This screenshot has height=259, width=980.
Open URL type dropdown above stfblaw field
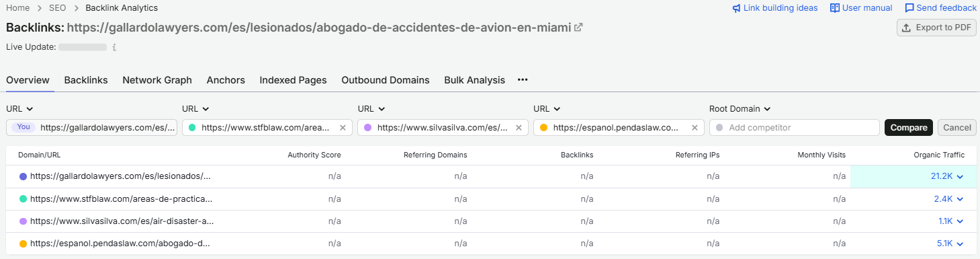point(196,108)
